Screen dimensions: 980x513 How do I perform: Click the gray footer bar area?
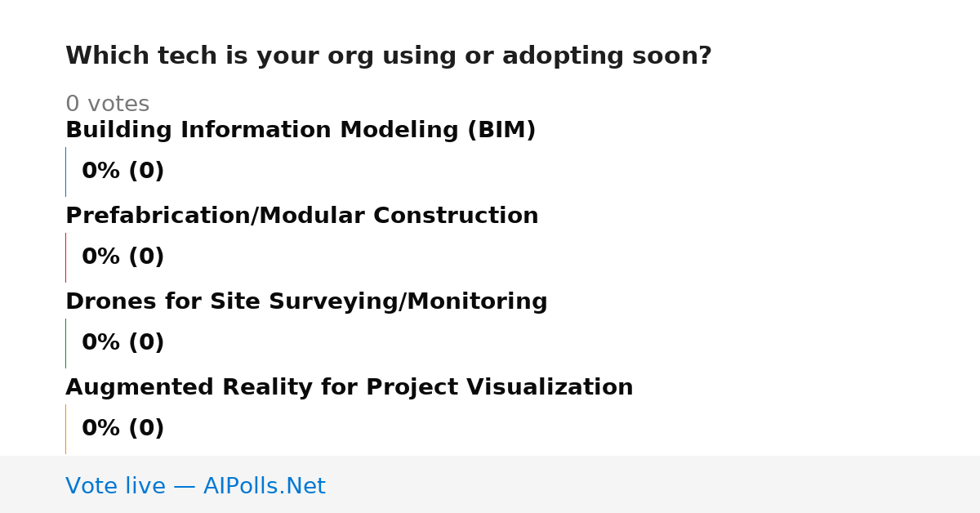click(490, 484)
